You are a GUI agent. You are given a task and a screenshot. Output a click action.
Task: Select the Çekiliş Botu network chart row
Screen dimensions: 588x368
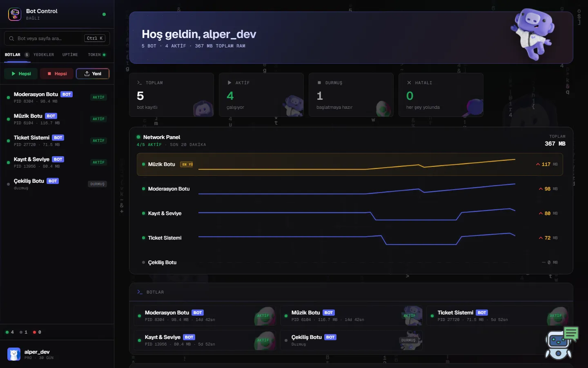point(350,263)
